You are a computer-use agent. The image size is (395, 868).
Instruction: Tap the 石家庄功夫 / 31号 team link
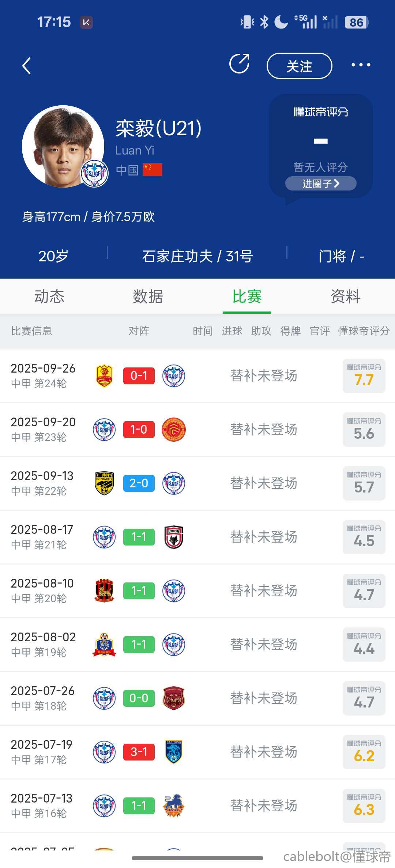pos(197,256)
